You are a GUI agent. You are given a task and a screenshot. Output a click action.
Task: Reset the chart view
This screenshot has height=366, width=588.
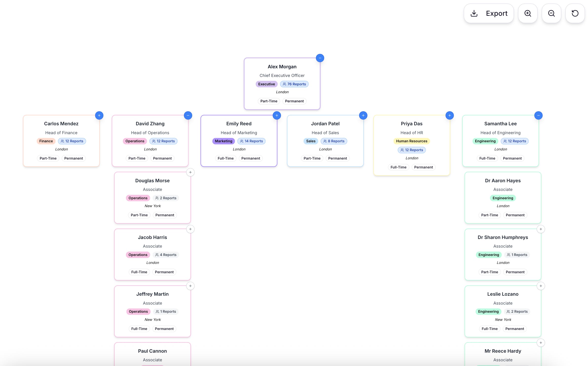click(x=575, y=13)
